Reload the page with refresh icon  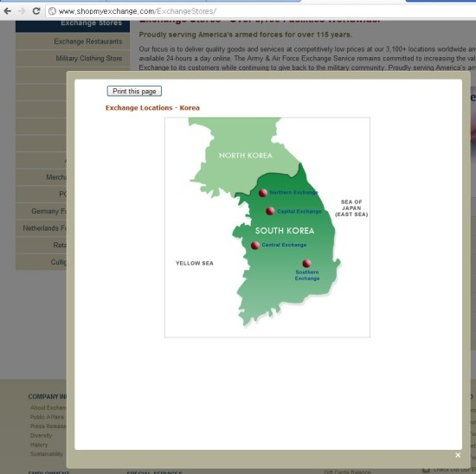36,11
